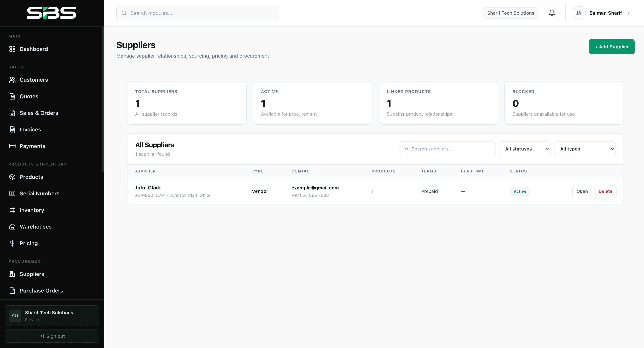Click the John Clark supplier name

148,188
